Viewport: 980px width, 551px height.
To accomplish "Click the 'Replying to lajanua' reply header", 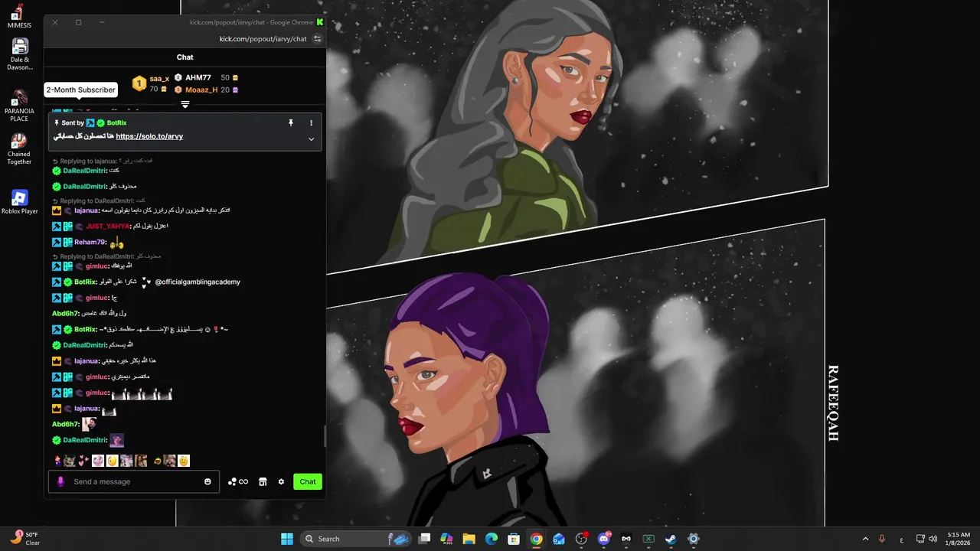I will (x=89, y=161).
